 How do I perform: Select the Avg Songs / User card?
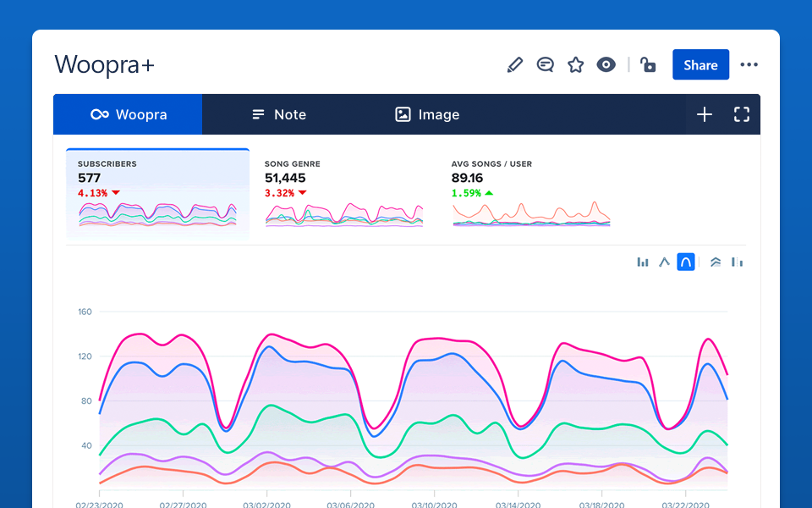click(x=530, y=193)
